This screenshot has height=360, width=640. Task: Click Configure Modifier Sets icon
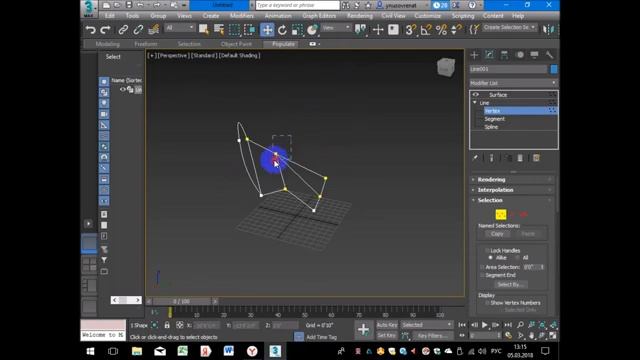pos(536,158)
